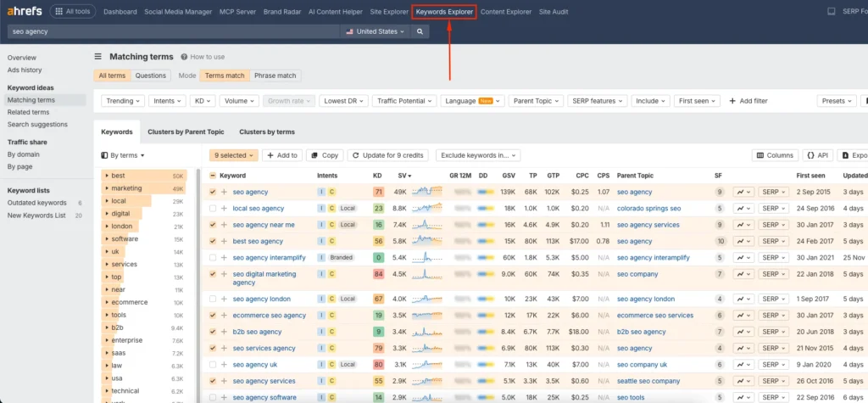
Task: Uncheck the seo agency keyword checkbox
Action: tap(213, 192)
